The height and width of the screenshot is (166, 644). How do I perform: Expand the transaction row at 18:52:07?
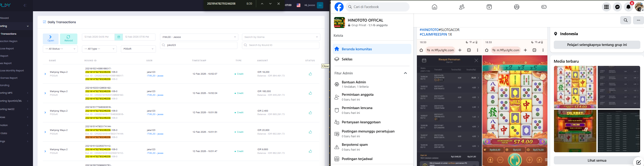tap(45, 74)
